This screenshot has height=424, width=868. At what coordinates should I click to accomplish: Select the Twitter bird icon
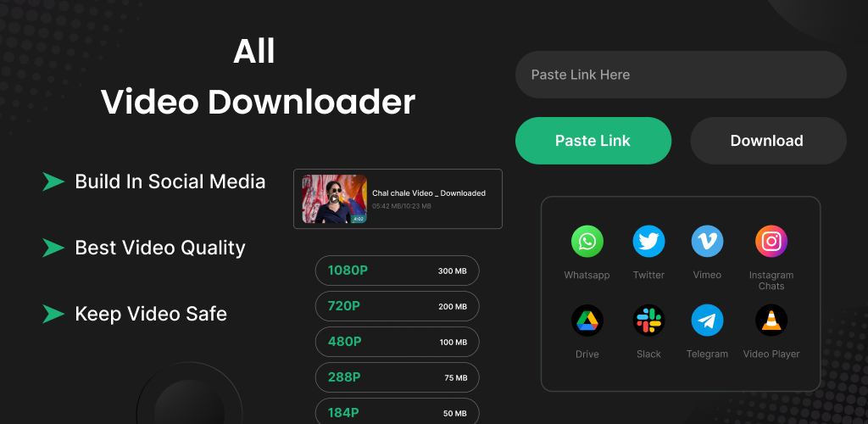648,242
